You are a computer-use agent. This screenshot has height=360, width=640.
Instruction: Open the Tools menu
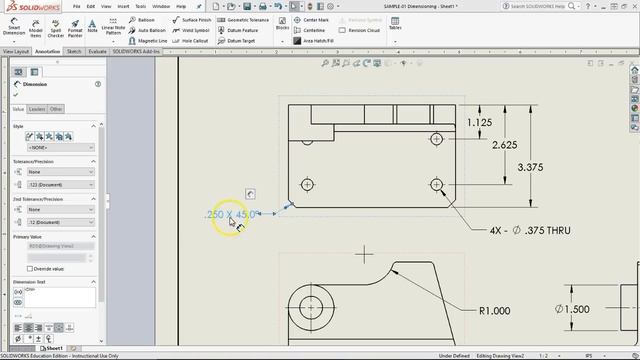[x=140, y=7]
